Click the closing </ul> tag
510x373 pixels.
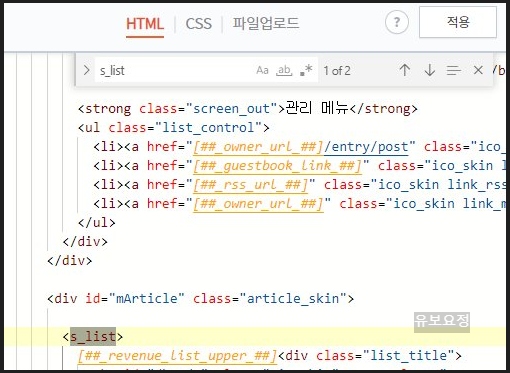[x=97, y=223]
